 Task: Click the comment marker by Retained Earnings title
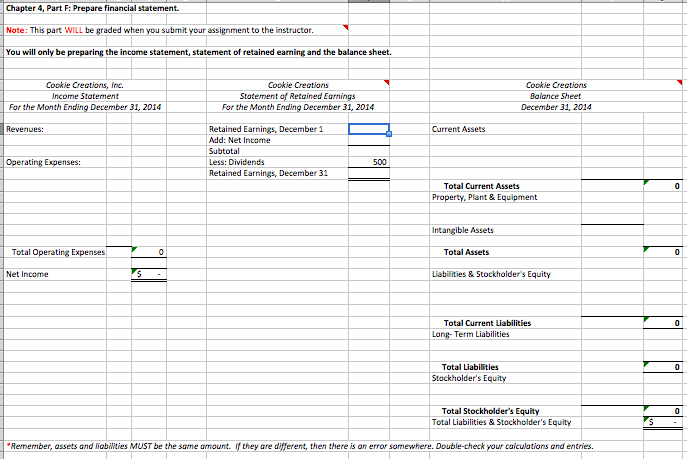pyautogui.click(x=386, y=82)
